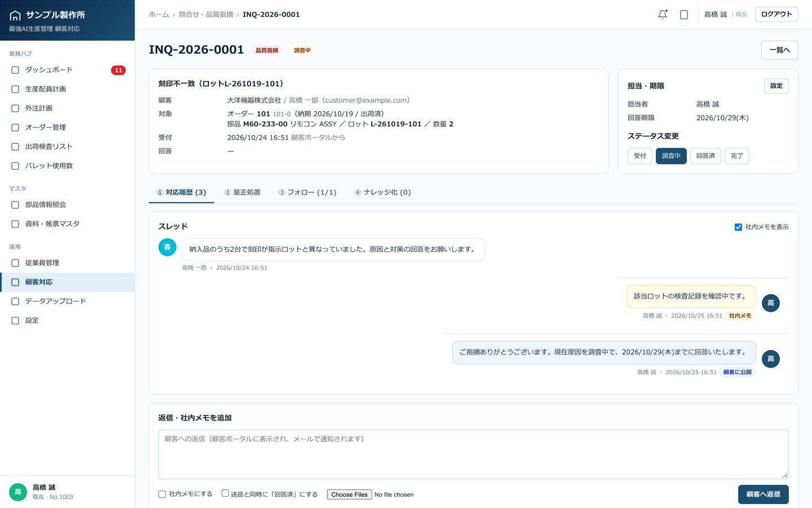
Task: Set status to 完了
Action: pyautogui.click(x=737, y=156)
